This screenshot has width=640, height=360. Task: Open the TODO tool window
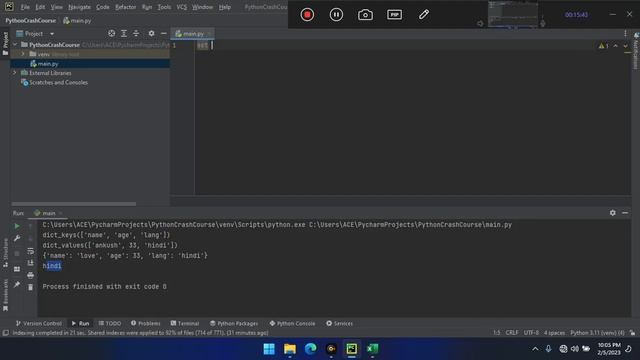pyautogui.click(x=110, y=323)
